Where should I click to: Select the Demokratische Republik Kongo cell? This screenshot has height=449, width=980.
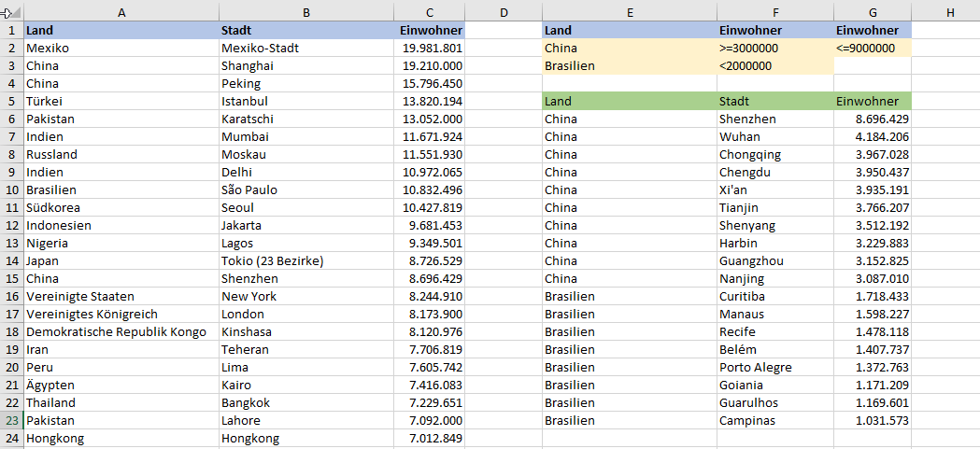point(117,331)
